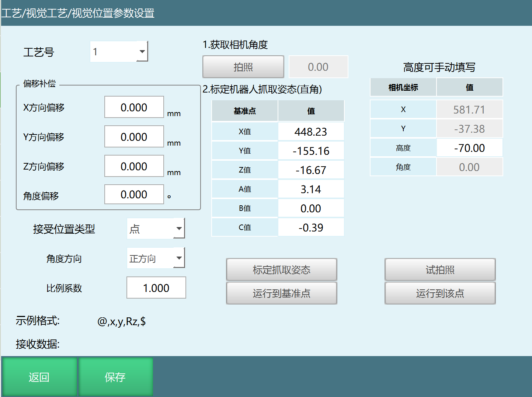Click the 拍照 button
Screen dimensions: 532x397
click(243, 67)
